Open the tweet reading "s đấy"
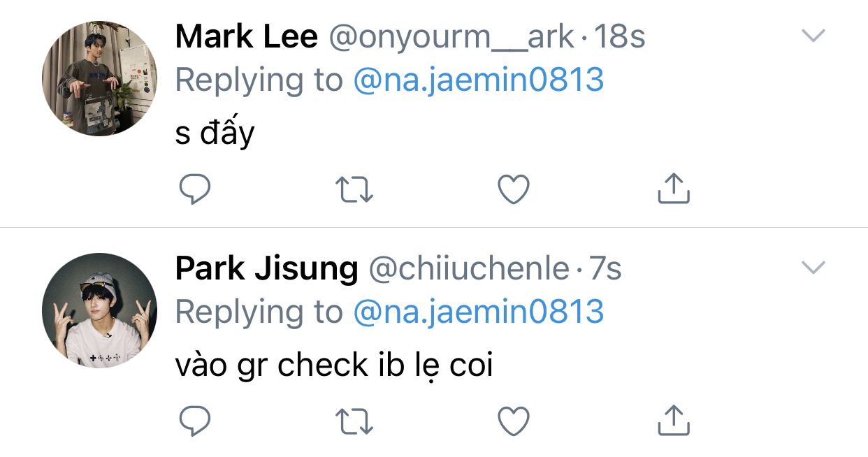Viewport: 868px width, 457px height. coord(215,132)
